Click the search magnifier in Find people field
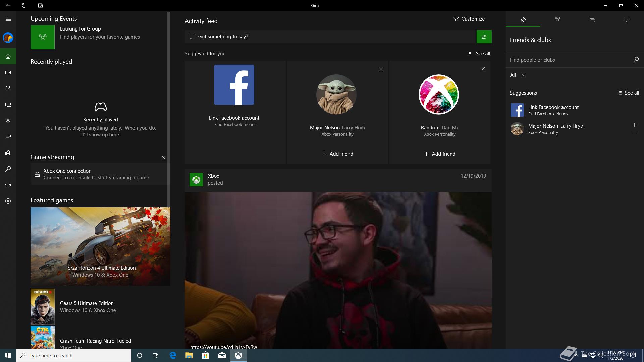644x362 pixels. 636,60
